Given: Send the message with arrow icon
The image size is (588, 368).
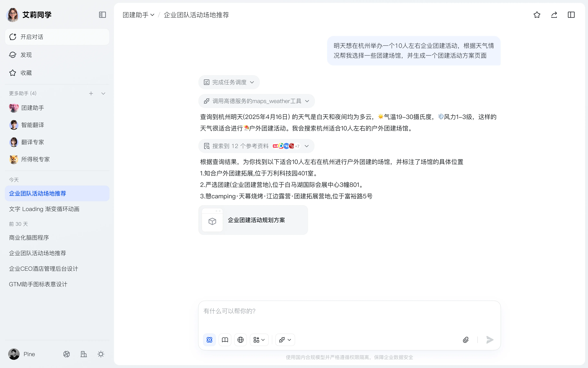Looking at the screenshot, I should pos(490,340).
